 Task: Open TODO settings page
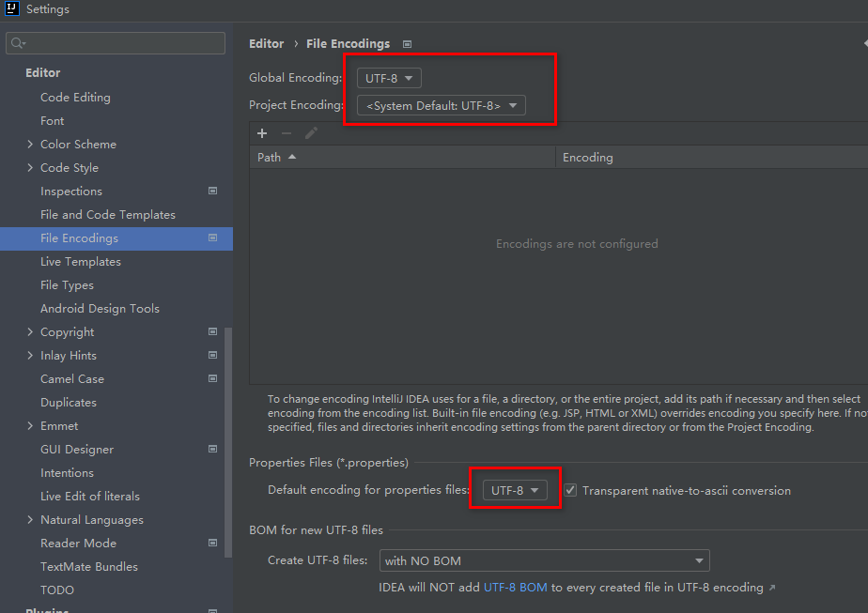[x=57, y=590]
